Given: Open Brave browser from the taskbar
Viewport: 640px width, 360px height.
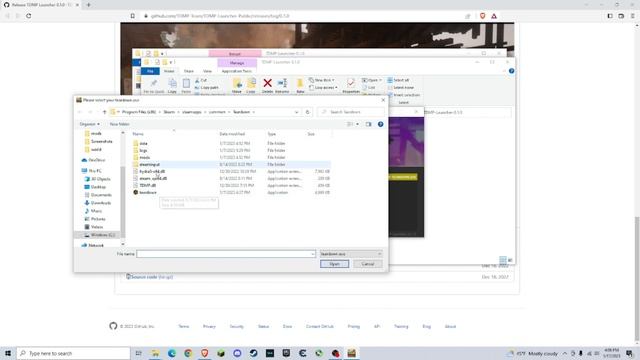Looking at the screenshot, I should [204, 353].
